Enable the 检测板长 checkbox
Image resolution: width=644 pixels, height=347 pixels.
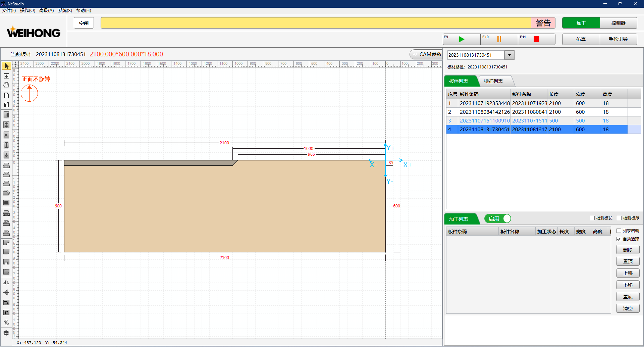pos(592,218)
